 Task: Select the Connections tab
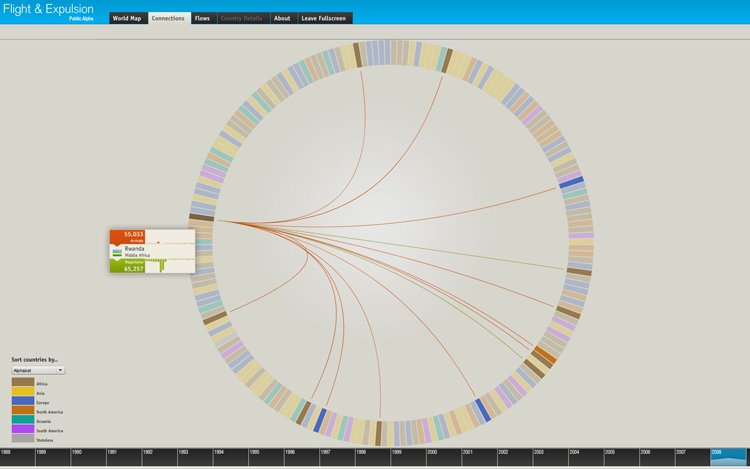168,18
